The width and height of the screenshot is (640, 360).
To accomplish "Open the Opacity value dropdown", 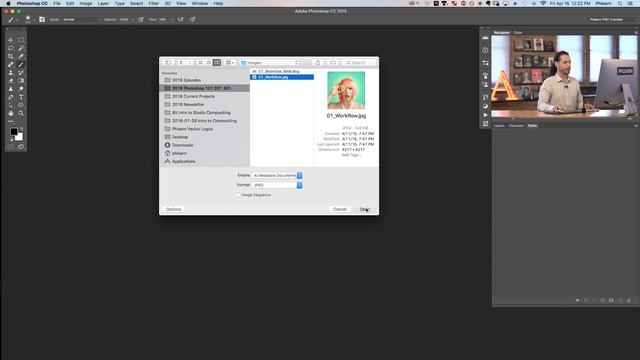I will (x=133, y=20).
